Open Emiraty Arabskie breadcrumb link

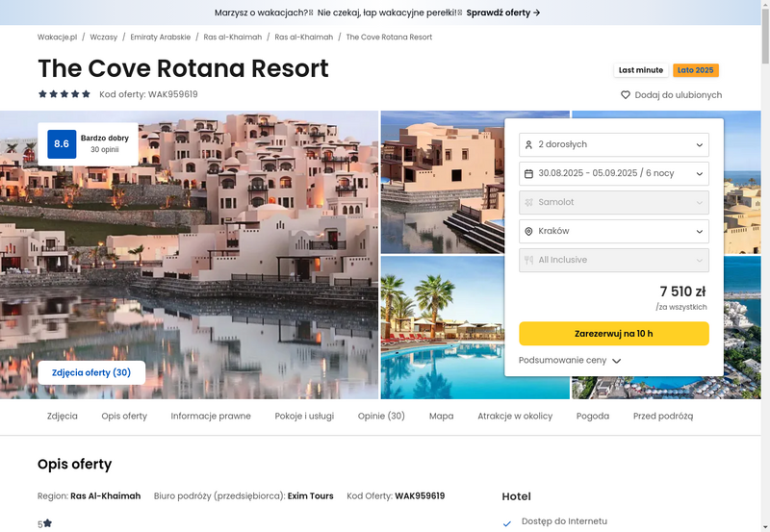[160, 37]
